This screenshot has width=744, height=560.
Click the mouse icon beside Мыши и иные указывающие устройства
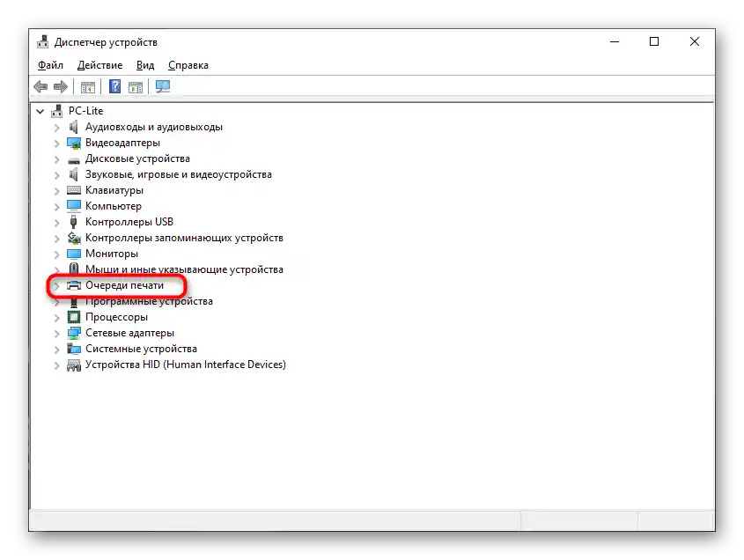coord(74,269)
